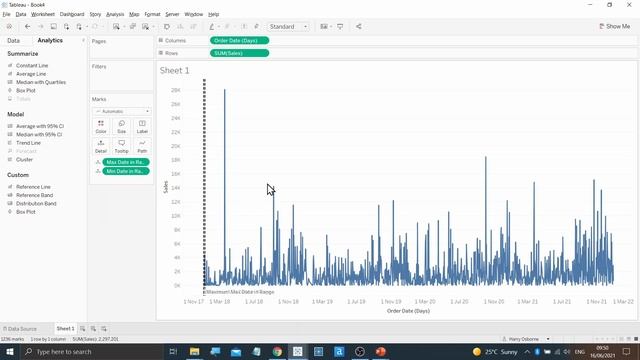Open the Analysis menu
Screen dimensions: 640x360
pyautogui.click(x=115, y=14)
